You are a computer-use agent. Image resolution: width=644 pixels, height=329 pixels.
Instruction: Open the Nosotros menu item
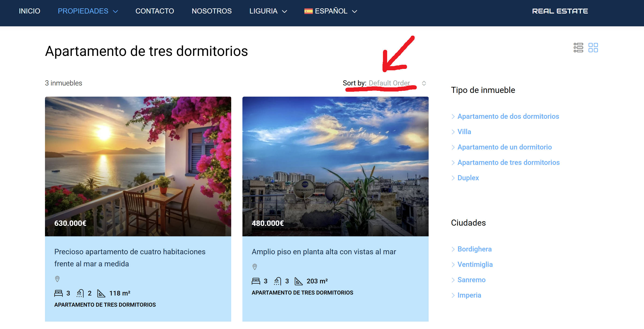pos(211,11)
